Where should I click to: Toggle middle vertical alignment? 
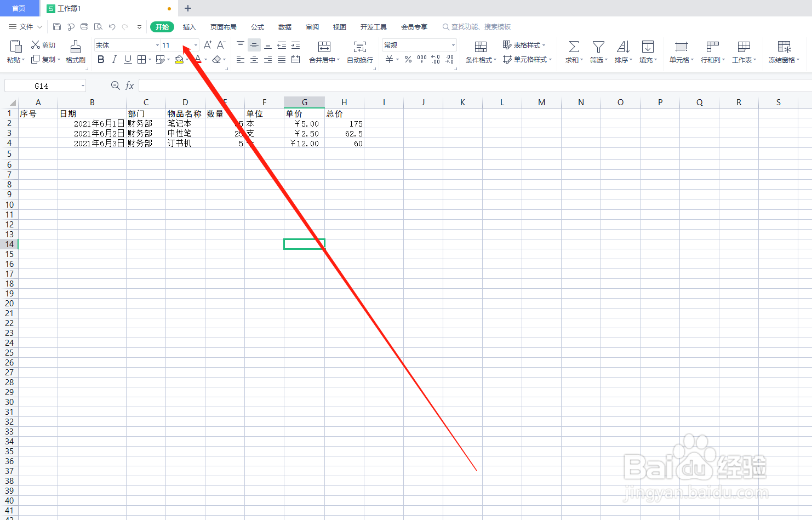click(254, 45)
